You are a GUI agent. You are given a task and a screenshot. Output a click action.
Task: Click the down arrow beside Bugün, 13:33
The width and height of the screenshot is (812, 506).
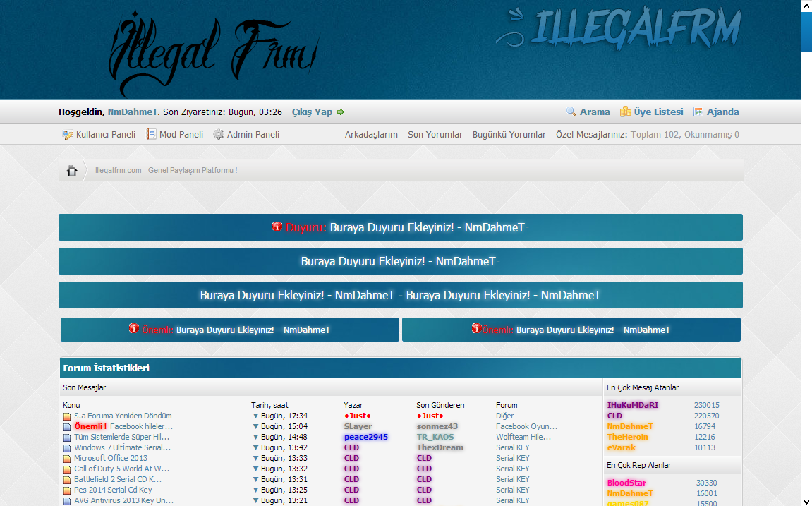click(x=255, y=459)
